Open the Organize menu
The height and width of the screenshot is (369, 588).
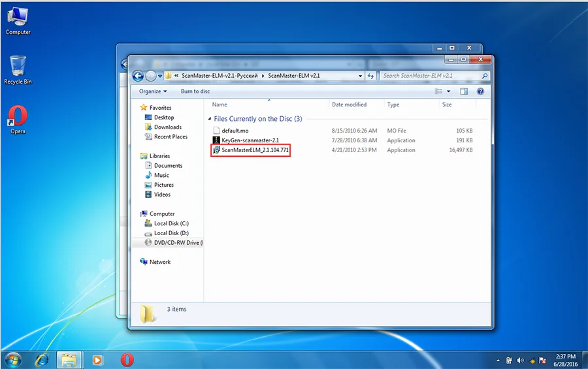pos(153,91)
